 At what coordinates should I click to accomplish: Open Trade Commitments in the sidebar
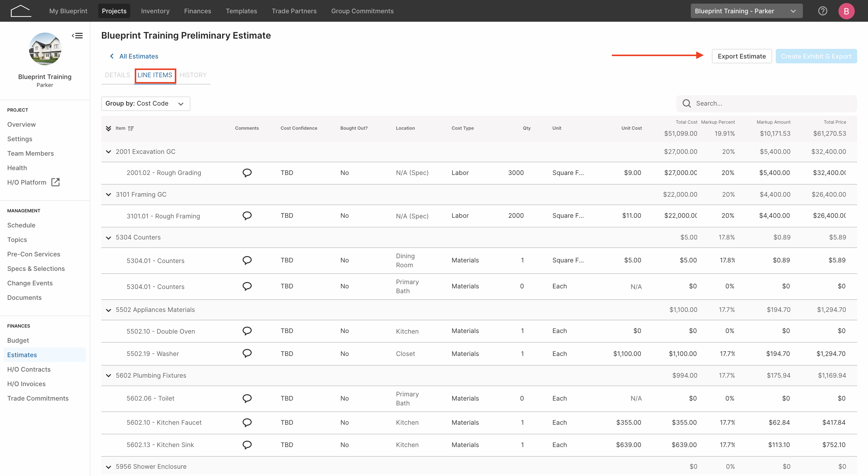point(38,398)
